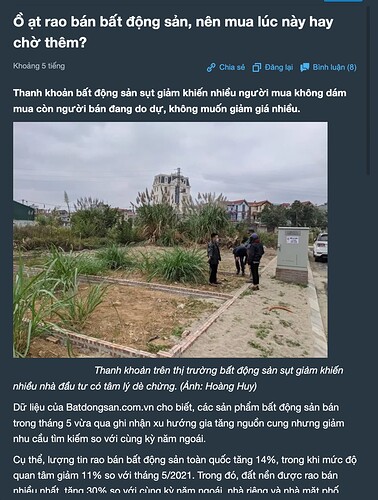The width and height of the screenshot is (378, 500).
Task: Click the tall building in the photo
Action: pyautogui.click(x=172, y=190)
